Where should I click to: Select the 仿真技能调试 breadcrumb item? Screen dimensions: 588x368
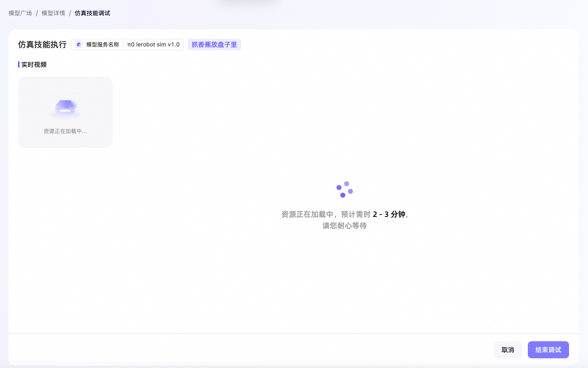click(92, 13)
